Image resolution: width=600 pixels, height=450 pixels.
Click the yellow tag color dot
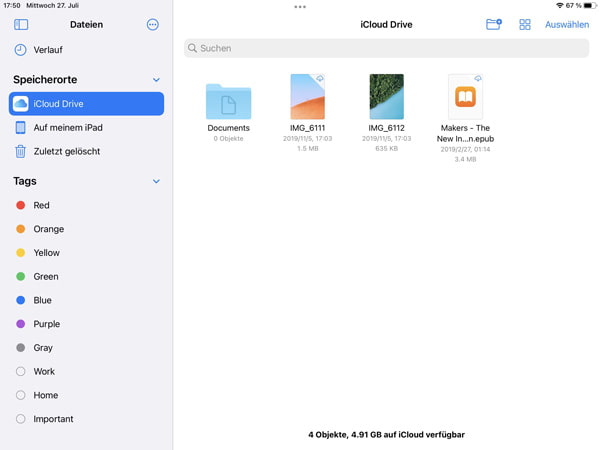[21, 253]
